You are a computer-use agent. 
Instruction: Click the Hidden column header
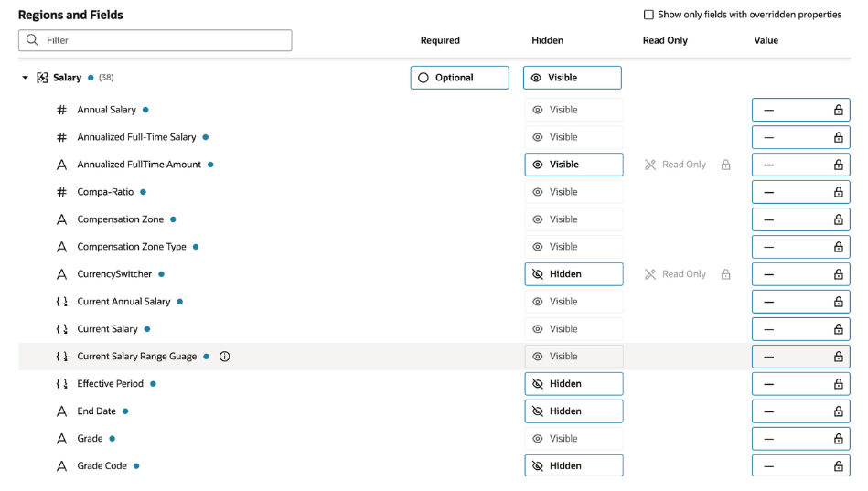(x=547, y=40)
